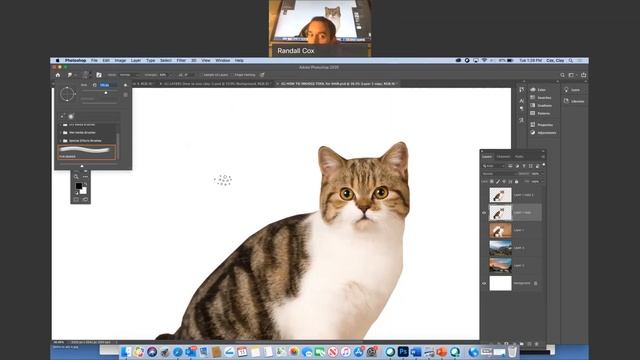Change screen mode icon in toolbox
The height and width of the screenshot is (360, 640).
[x=85, y=200]
